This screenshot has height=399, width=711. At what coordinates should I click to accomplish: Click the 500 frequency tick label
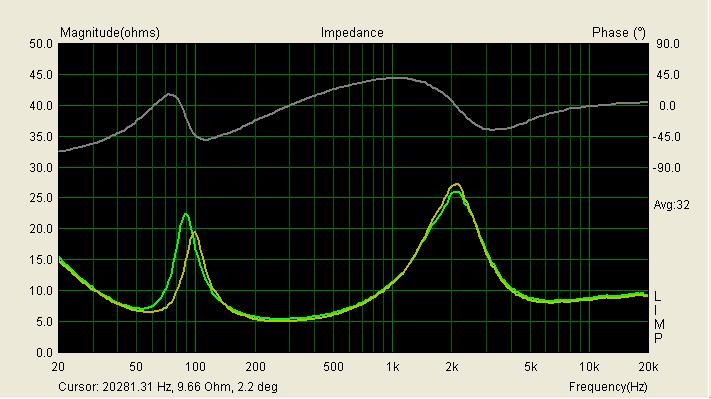coord(333,367)
